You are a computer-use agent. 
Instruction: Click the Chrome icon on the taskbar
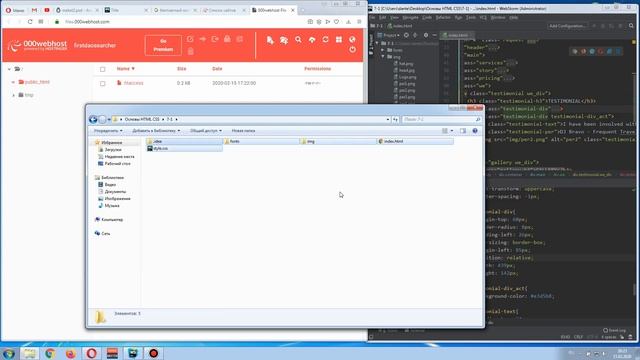click(x=50, y=353)
